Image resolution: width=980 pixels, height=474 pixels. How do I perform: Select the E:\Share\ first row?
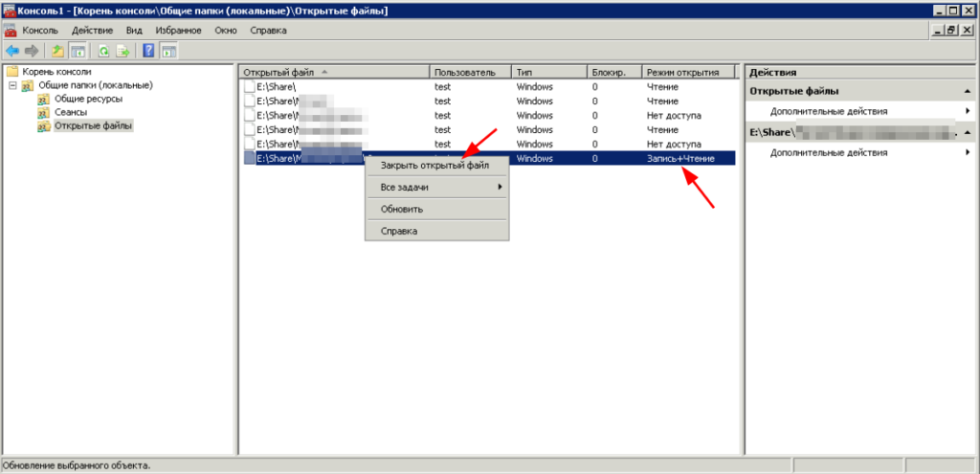[x=487, y=87]
